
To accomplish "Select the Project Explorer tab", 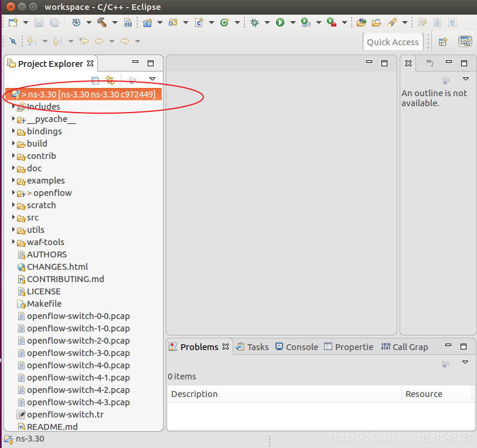I will point(50,64).
